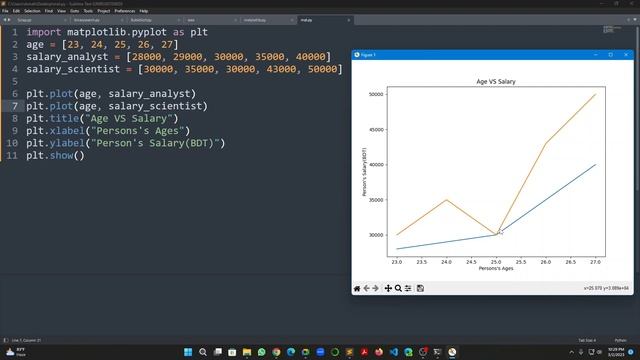Open Firefox from the taskbar

pos(379,352)
